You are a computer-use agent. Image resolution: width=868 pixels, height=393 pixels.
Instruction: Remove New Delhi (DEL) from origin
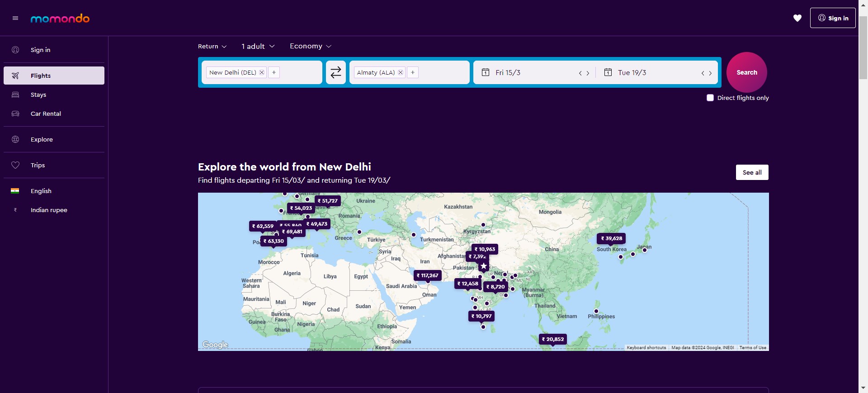coord(262,72)
